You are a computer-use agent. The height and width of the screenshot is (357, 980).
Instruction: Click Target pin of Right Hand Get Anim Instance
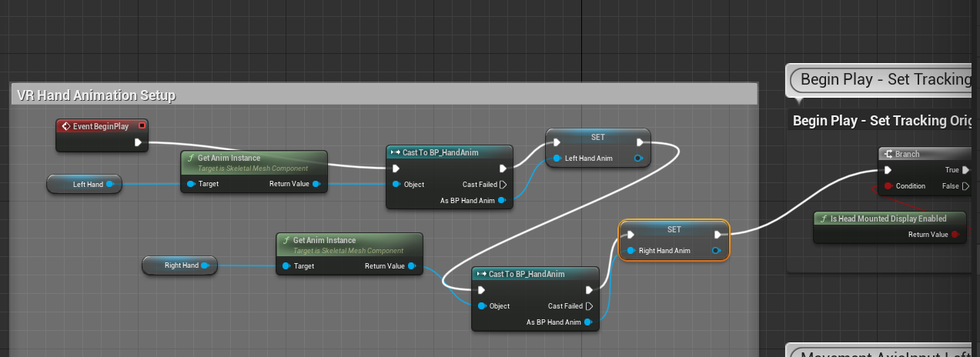click(286, 266)
